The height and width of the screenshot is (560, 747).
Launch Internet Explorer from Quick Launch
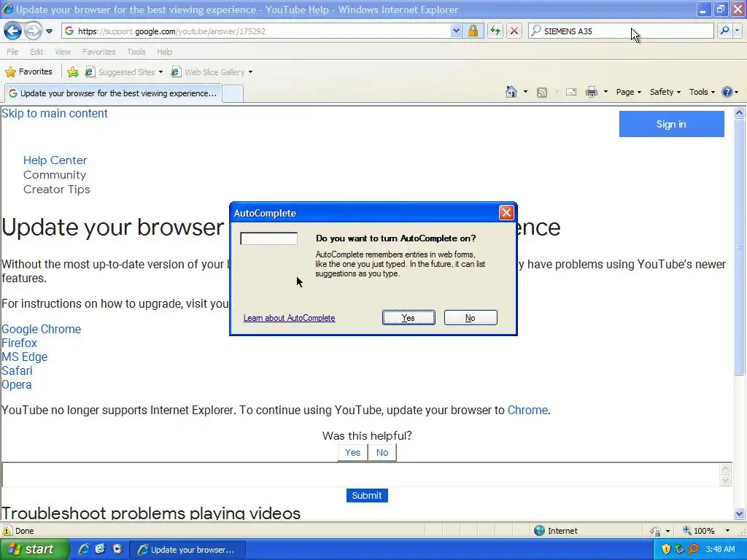(84, 549)
